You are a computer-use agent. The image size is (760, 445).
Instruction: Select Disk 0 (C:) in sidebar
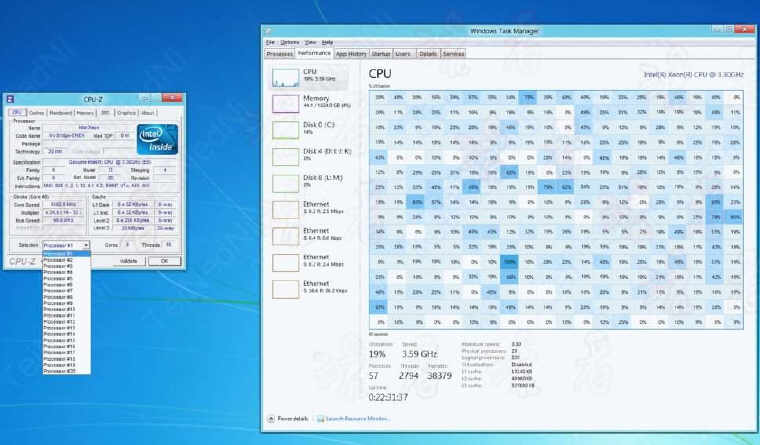[x=310, y=129]
